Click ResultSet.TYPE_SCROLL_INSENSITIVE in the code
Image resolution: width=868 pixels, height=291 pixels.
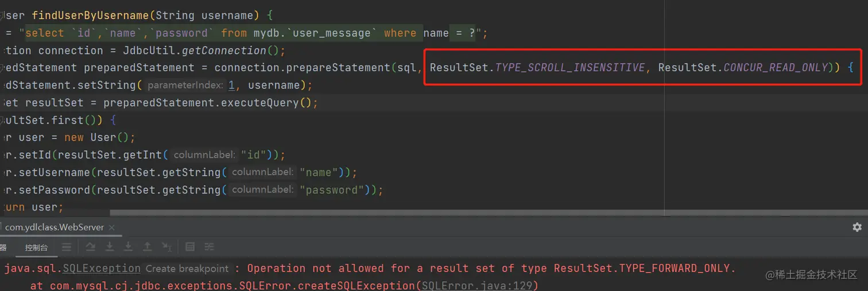point(537,68)
